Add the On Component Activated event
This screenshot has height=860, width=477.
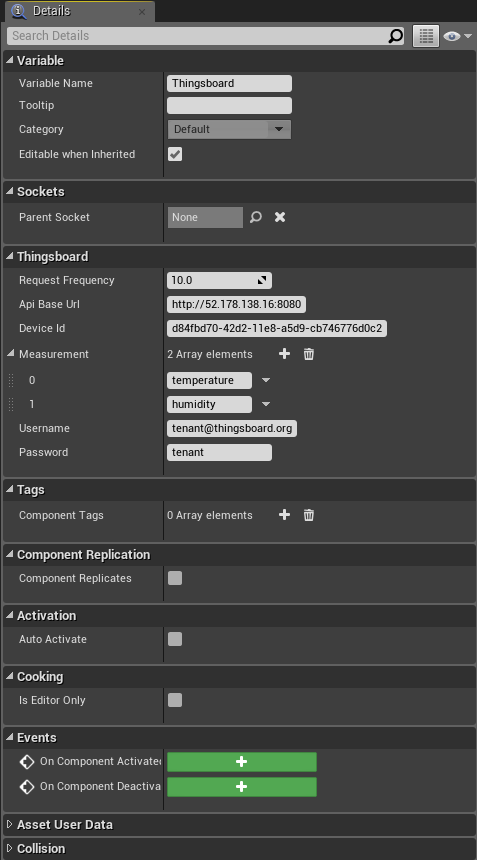tap(242, 762)
